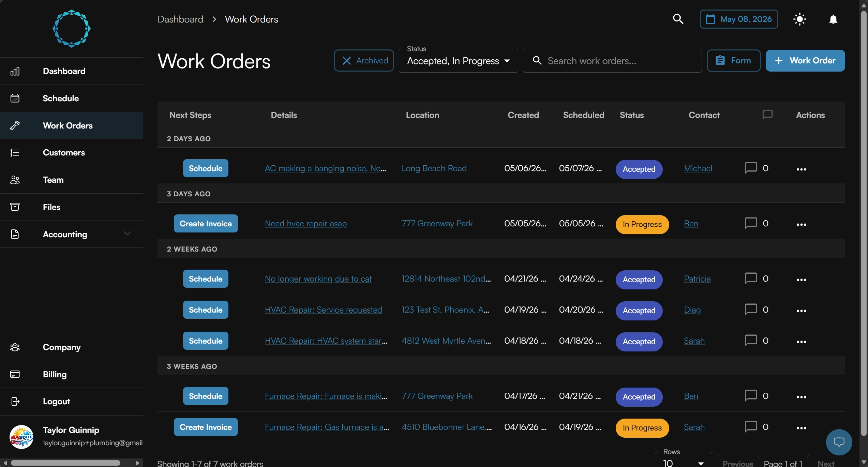Open the Status filter dropdown
Screen dimensions: 868x467
point(458,61)
